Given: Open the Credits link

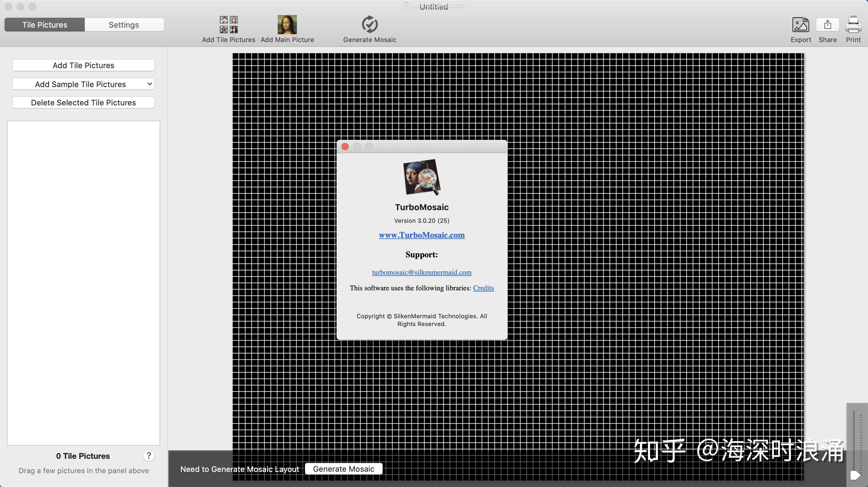Looking at the screenshot, I should (x=483, y=288).
